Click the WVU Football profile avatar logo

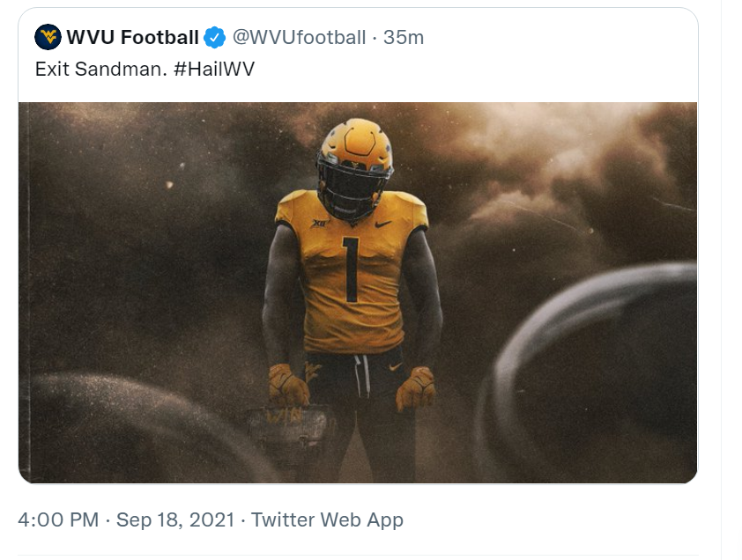[48, 37]
